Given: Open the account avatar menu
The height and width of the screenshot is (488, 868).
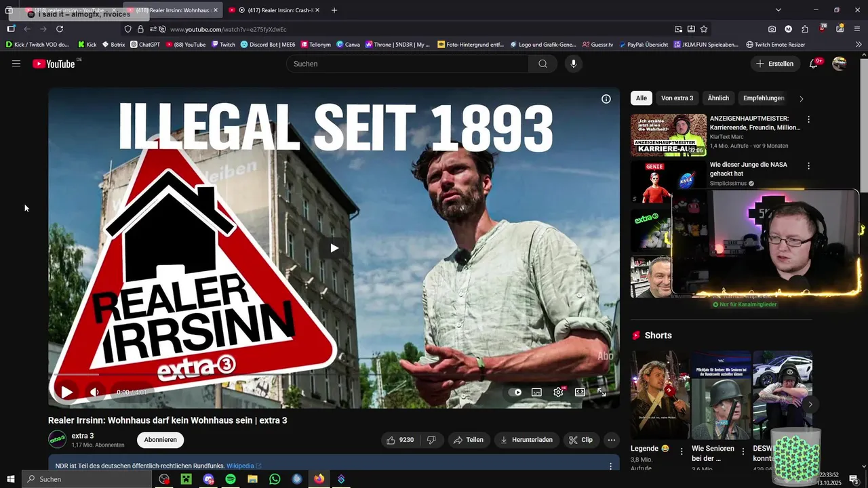Looking at the screenshot, I should click(840, 64).
